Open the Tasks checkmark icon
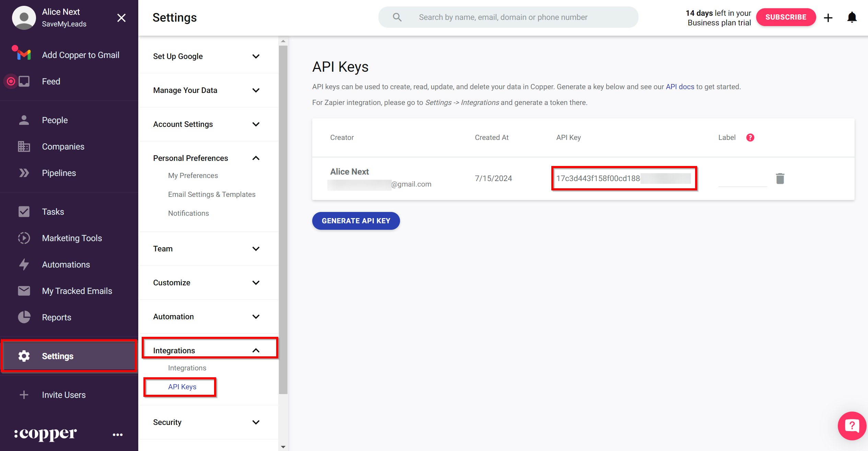This screenshot has width=868, height=451. point(24,212)
